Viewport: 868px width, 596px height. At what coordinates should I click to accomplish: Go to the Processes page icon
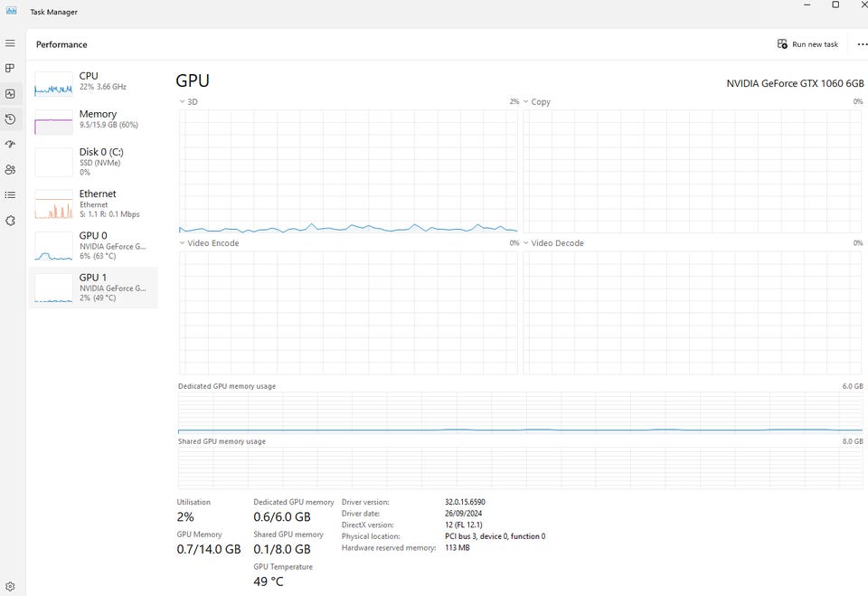[x=10, y=69]
